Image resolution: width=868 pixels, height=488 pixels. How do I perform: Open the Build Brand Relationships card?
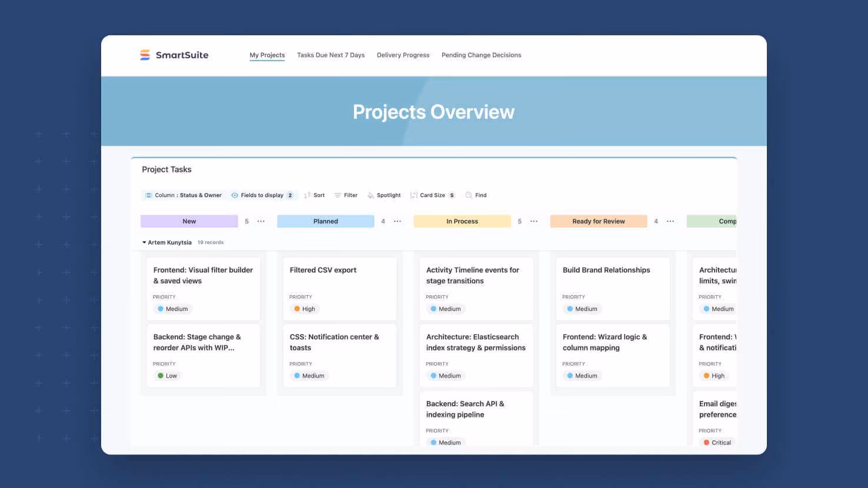click(x=613, y=289)
